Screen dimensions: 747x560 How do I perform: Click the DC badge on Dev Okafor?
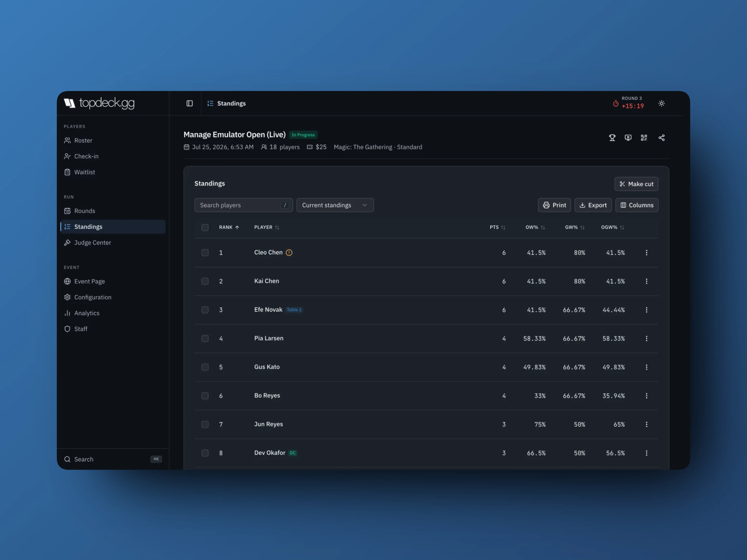point(293,453)
